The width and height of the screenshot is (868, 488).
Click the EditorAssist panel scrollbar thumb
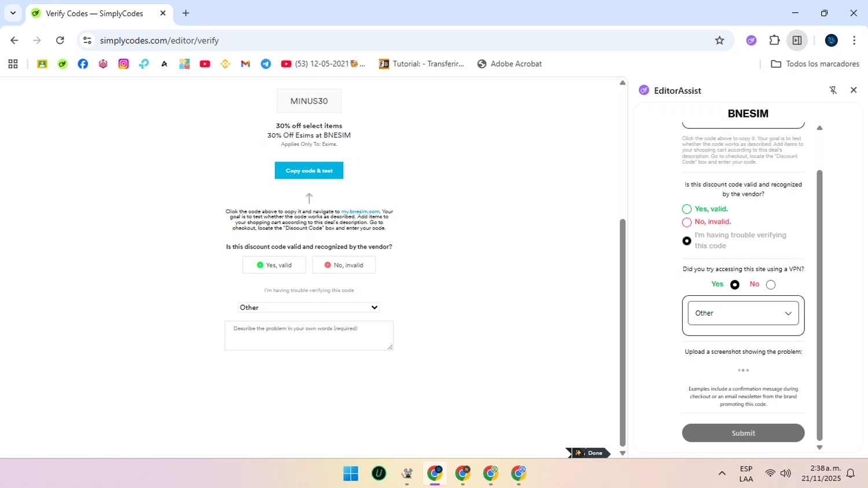click(x=819, y=305)
